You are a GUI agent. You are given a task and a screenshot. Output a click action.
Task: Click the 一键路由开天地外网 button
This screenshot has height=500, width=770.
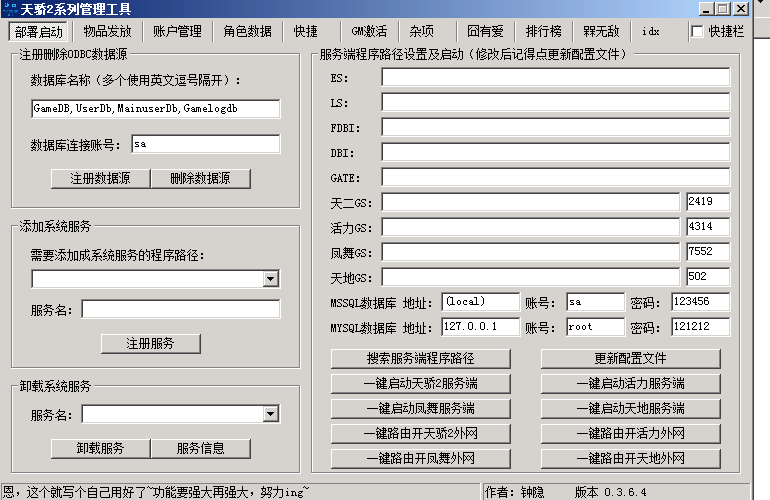coord(630,459)
